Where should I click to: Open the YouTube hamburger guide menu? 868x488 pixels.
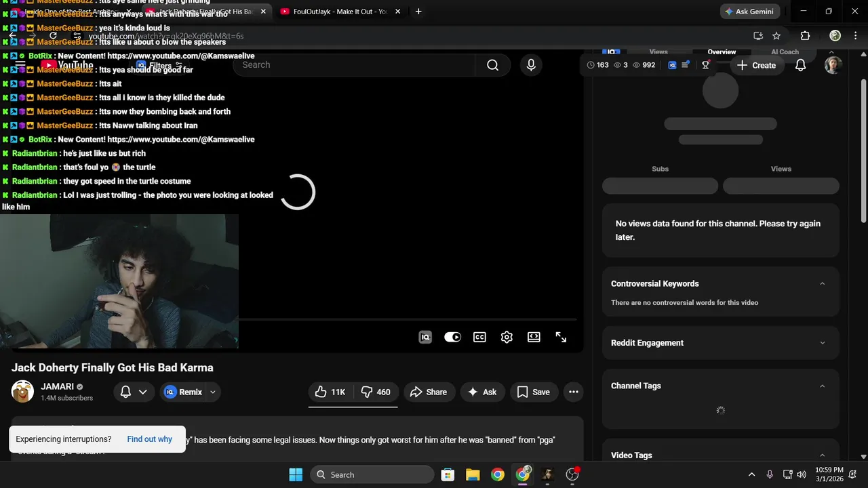[20, 65]
